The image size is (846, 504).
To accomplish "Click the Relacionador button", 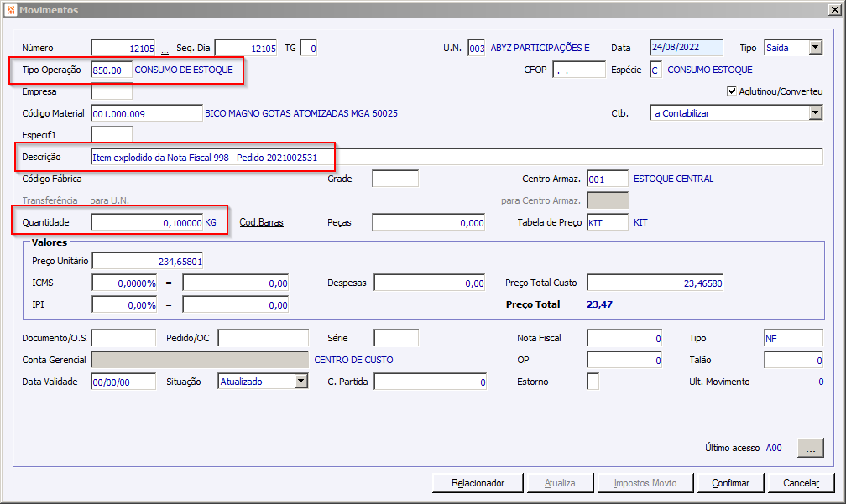I will click(x=478, y=483).
